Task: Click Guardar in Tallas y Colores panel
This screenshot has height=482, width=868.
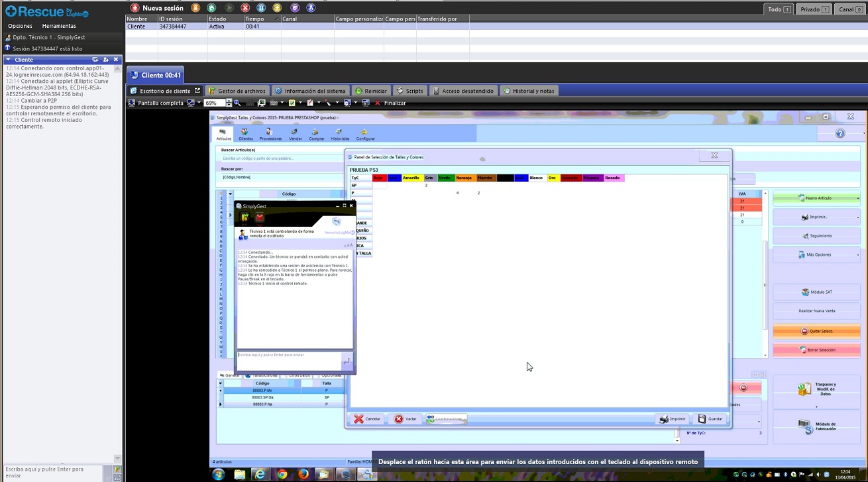Action: pyautogui.click(x=710, y=419)
